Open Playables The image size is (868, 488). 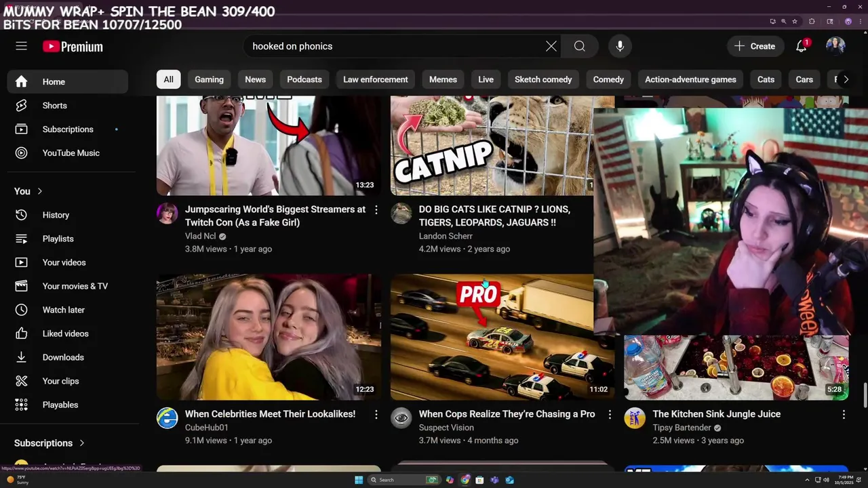pyautogui.click(x=68, y=405)
